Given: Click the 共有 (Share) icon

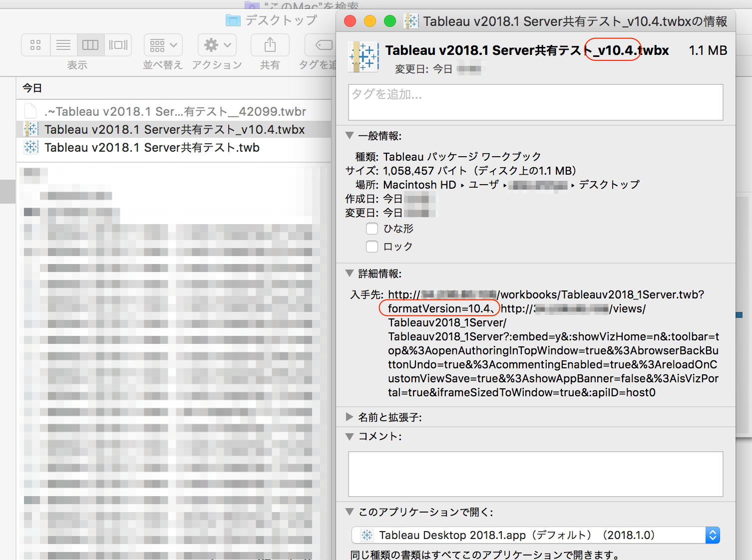Looking at the screenshot, I should coord(270,45).
